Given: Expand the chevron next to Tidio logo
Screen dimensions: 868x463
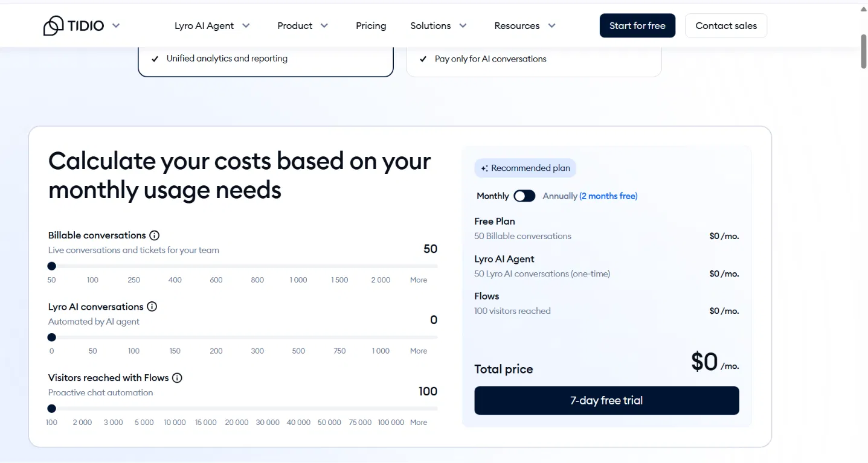Looking at the screenshot, I should pos(116,25).
